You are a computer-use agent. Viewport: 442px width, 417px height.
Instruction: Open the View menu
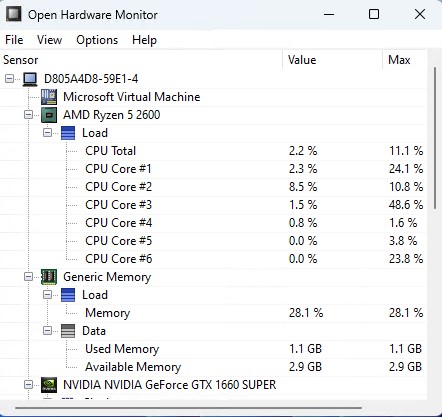pos(49,40)
